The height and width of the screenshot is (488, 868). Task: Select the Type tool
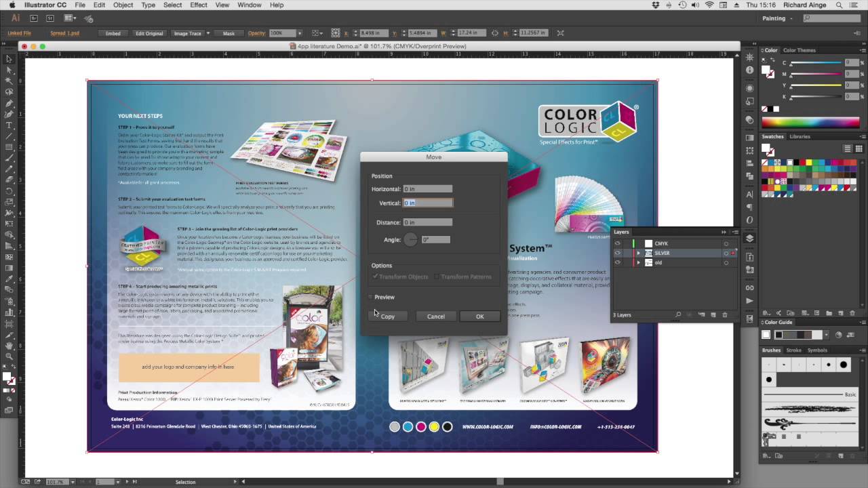9,125
